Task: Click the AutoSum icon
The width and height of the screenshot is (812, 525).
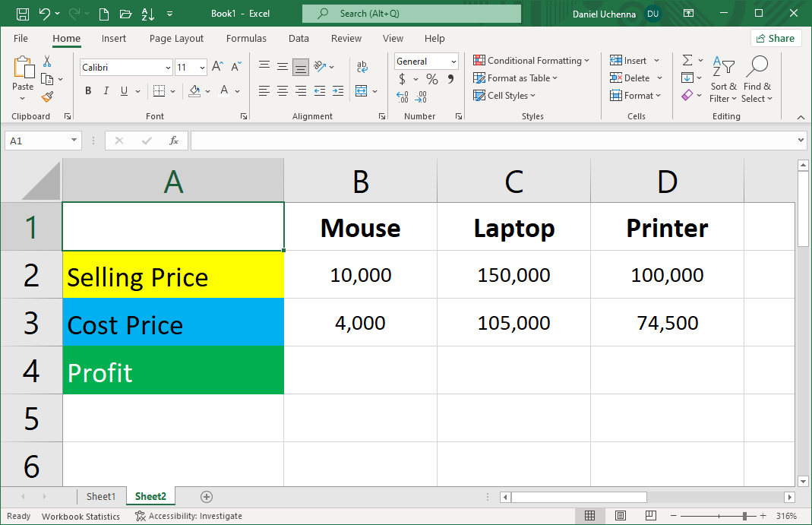Action: point(689,60)
